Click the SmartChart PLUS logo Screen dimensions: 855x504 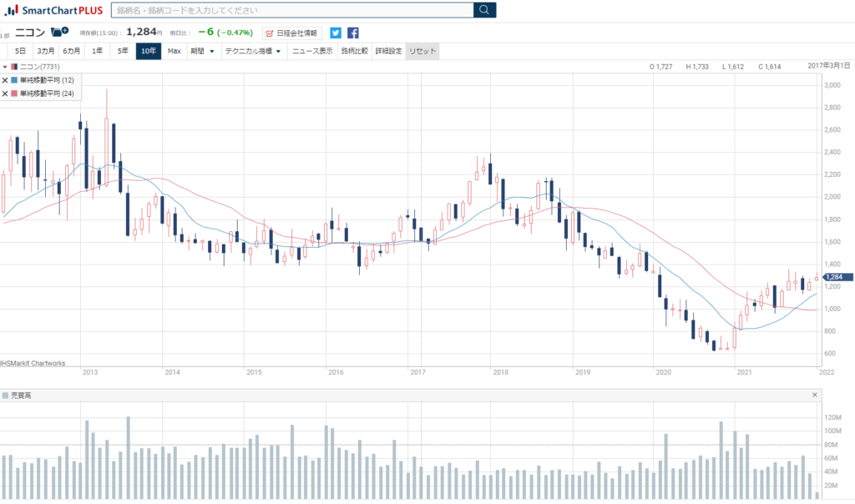point(53,10)
